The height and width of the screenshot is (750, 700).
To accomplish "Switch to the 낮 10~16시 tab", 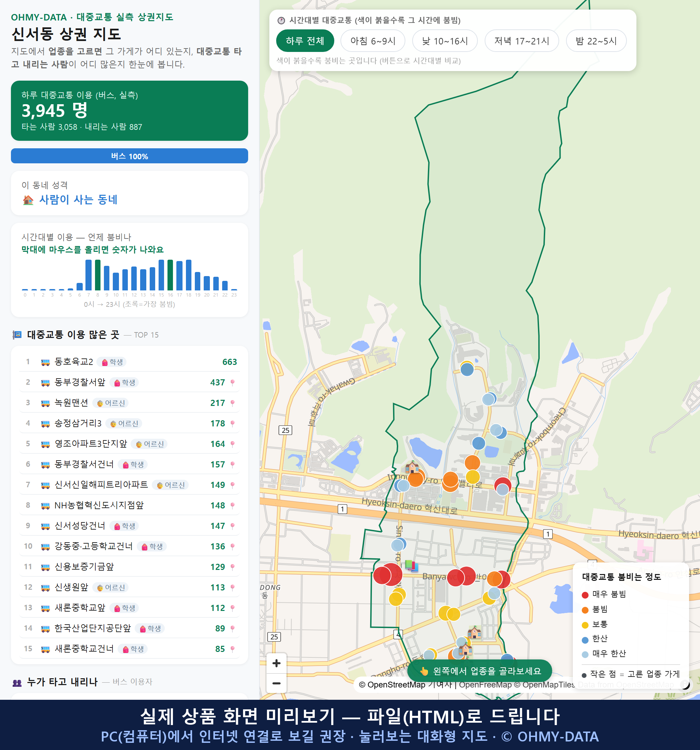I will pos(445,41).
